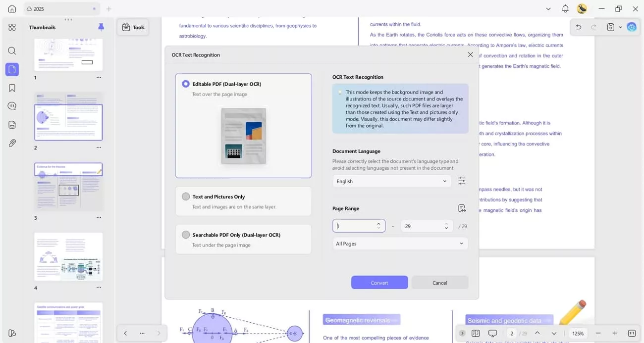Jump to next page arrow
Viewport: 644px width, 343px height.
pyautogui.click(x=554, y=333)
